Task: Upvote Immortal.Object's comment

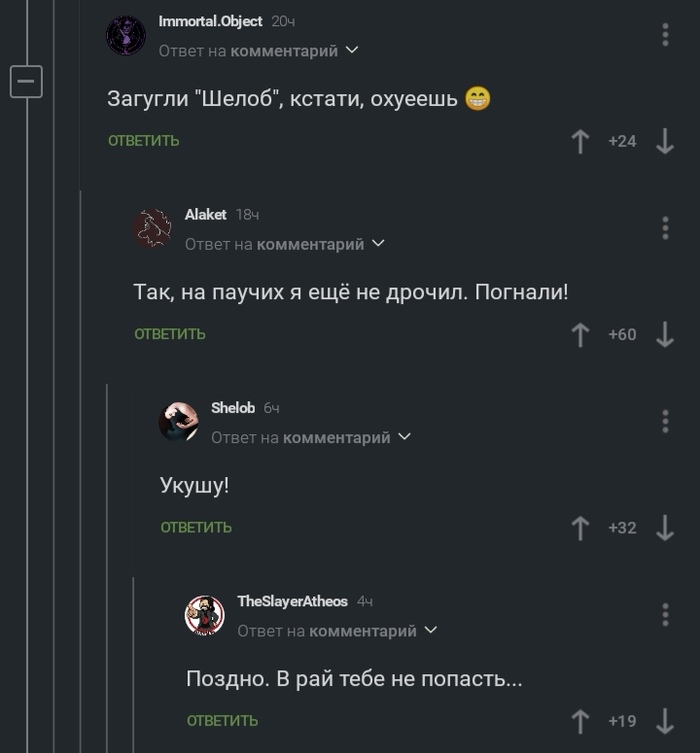Action: (x=580, y=142)
